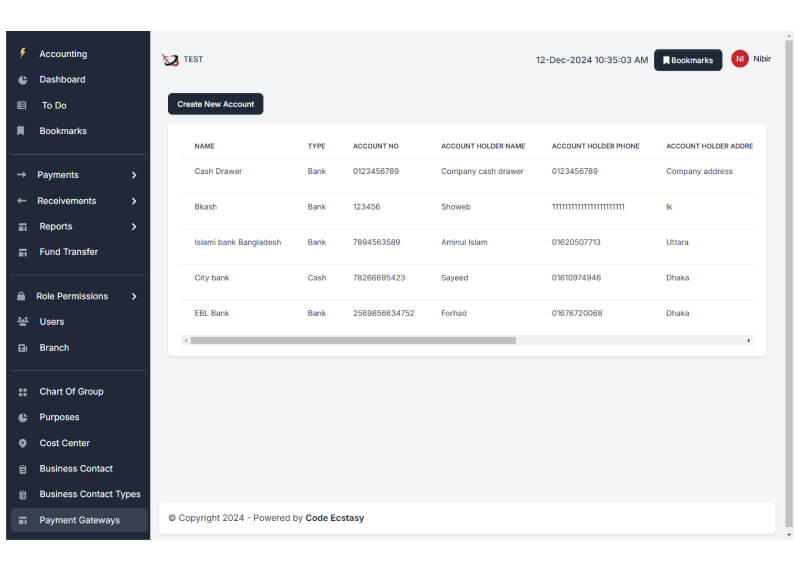Click the Cost Center pin icon

coord(22,443)
